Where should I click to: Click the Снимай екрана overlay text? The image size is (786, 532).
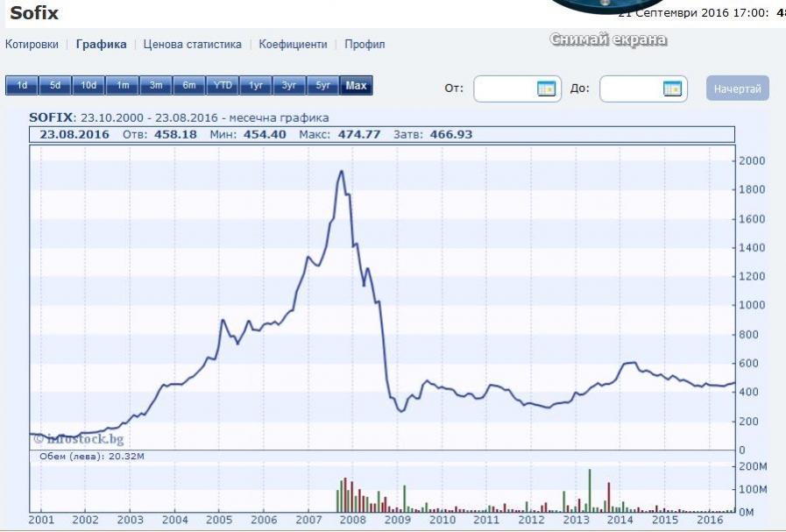click(x=608, y=39)
